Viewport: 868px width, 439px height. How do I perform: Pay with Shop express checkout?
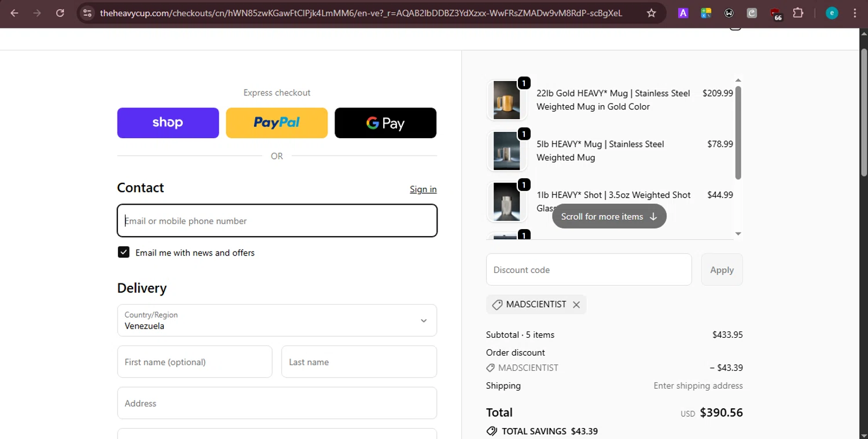168,123
